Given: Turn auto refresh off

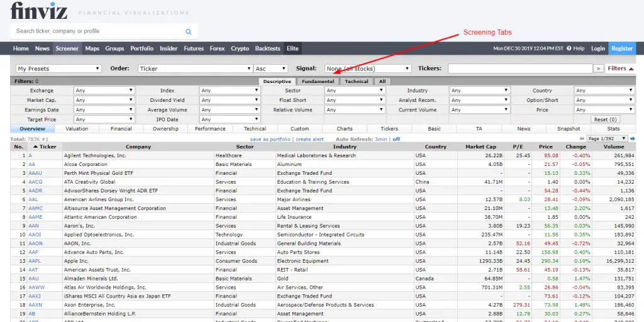Looking at the screenshot, I should coord(396,139).
